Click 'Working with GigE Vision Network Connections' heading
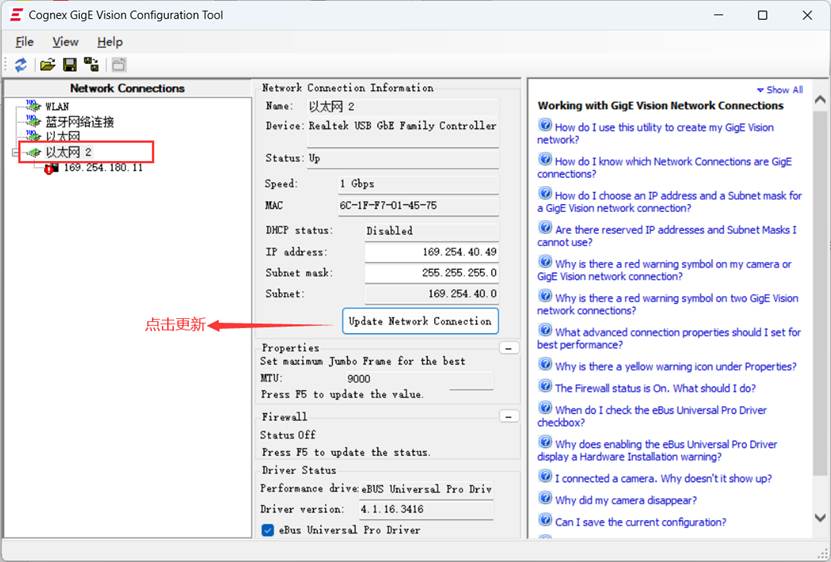This screenshot has height=562, width=831. [x=660, y=106]
